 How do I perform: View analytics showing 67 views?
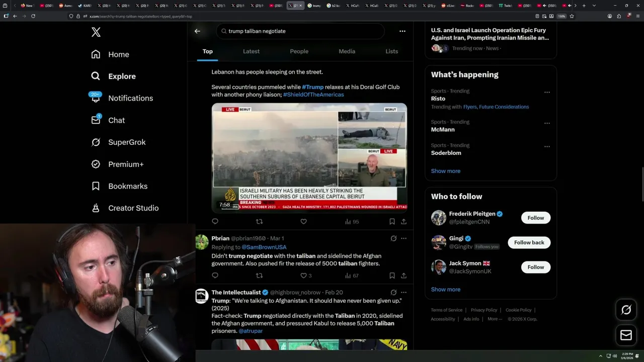[x=352, y=276]
